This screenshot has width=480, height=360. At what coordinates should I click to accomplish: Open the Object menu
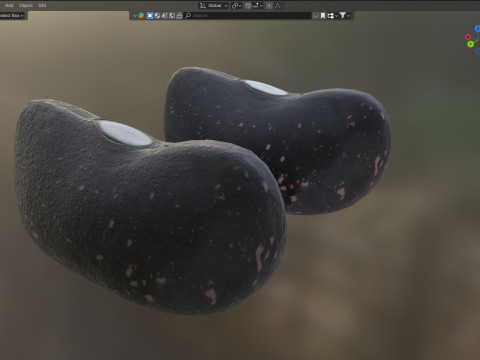(x=26, y=5)
